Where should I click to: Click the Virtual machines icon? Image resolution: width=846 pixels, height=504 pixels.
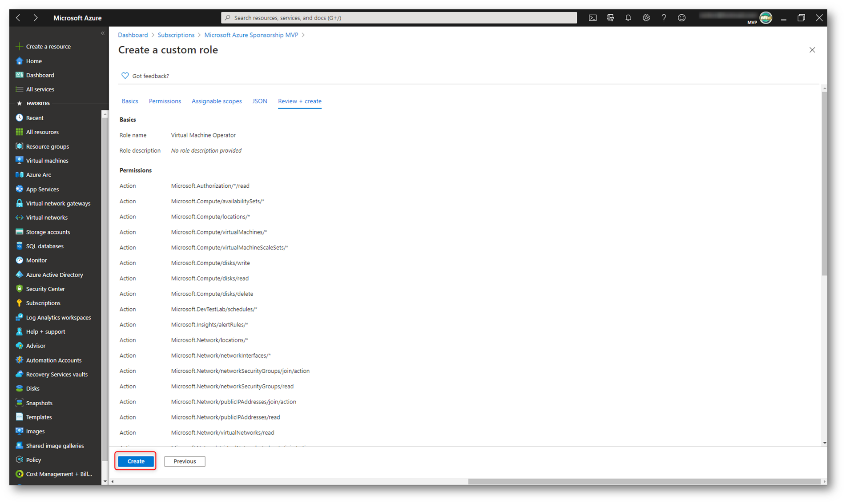tap(19, 161)
